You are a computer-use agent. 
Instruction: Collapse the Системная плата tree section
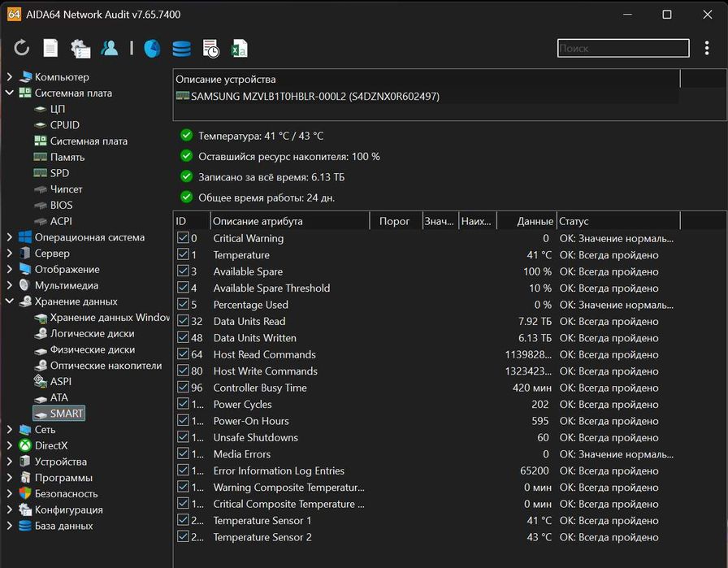point(10,93)
